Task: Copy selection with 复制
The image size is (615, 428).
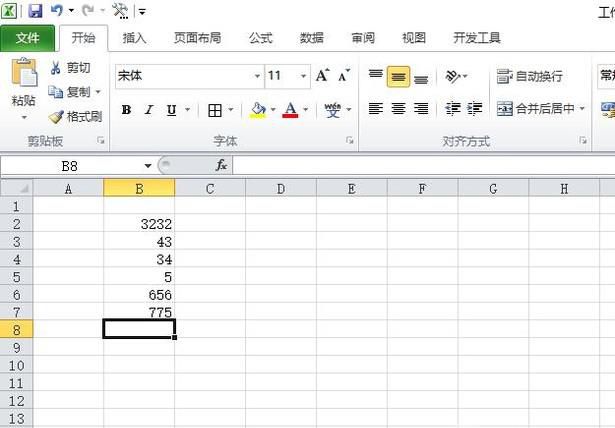Action: point(69,92)
